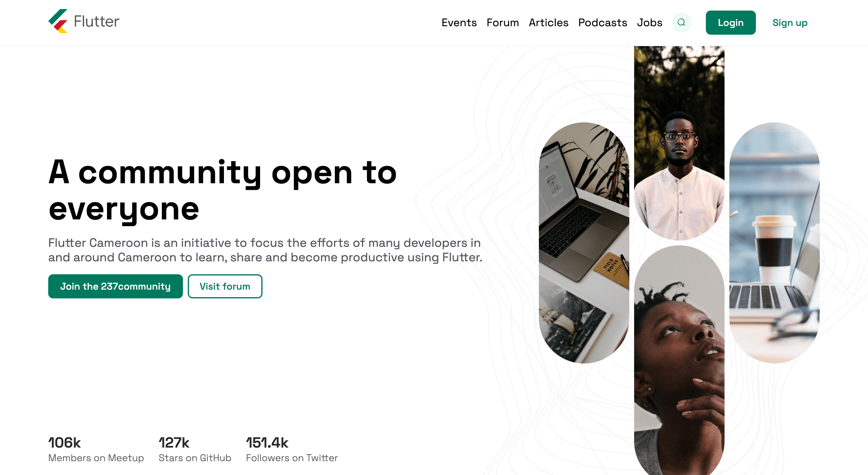Image resolution: width=868 pixels, height=475 pixels.
Task: Click the A community open to everyone heading
Action: (222, 191)
